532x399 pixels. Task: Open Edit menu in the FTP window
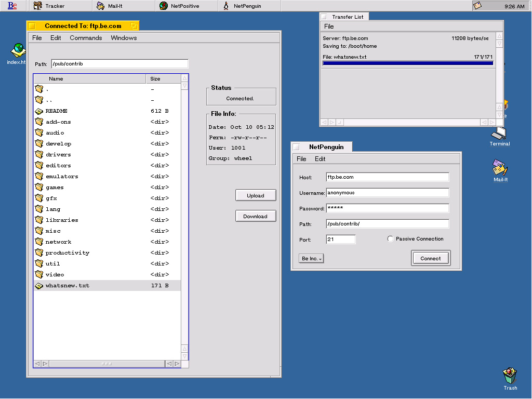click(56, 37)
